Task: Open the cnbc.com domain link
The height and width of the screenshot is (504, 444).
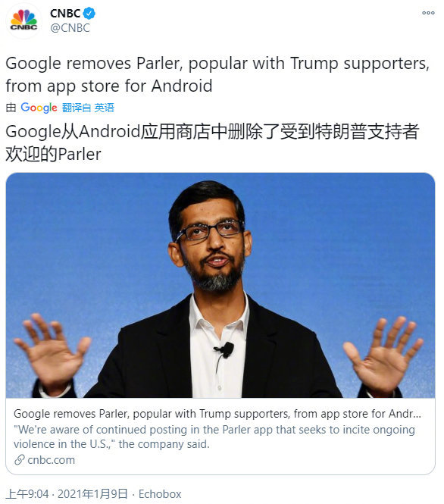Action: tap(51, 460)
